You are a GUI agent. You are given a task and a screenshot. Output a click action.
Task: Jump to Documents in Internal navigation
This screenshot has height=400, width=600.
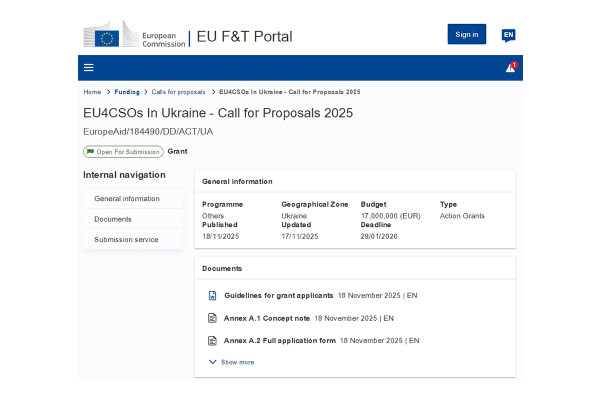pos(113,219)
